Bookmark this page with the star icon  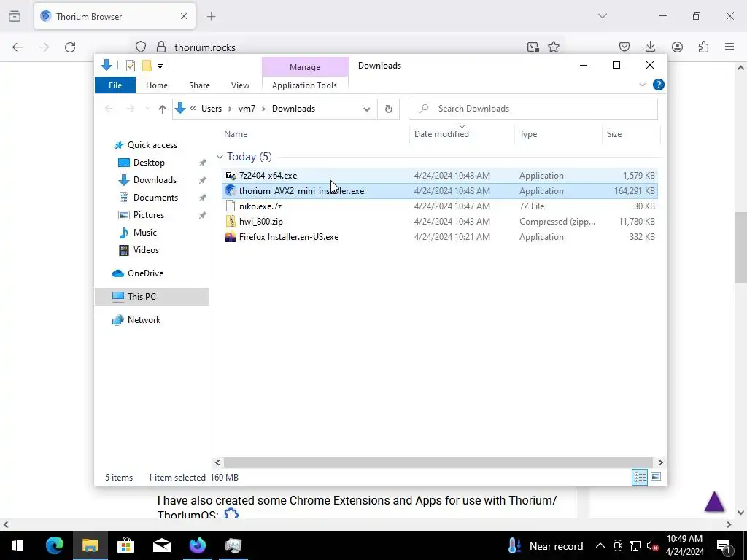tap(554, 47)
